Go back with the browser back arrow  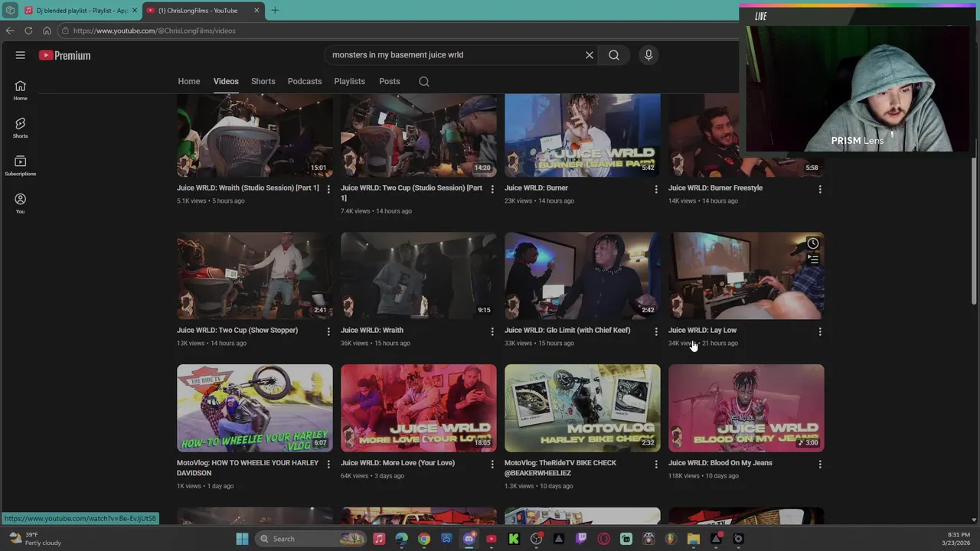click(x=9, y=31)
